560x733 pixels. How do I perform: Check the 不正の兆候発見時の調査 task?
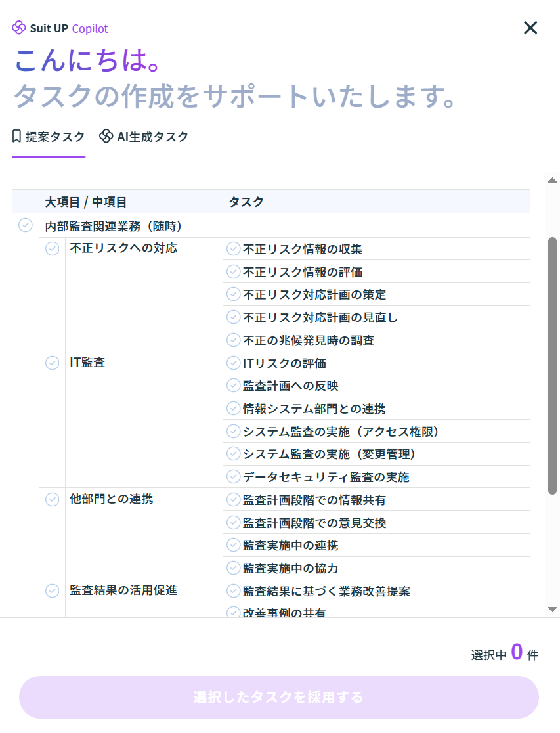[x=233, y=340]
